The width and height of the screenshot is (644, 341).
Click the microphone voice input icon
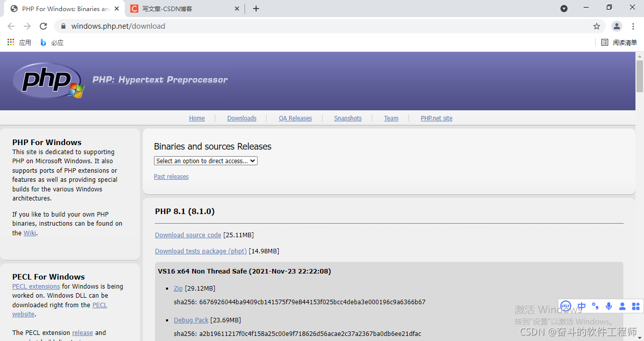[609, 306]
